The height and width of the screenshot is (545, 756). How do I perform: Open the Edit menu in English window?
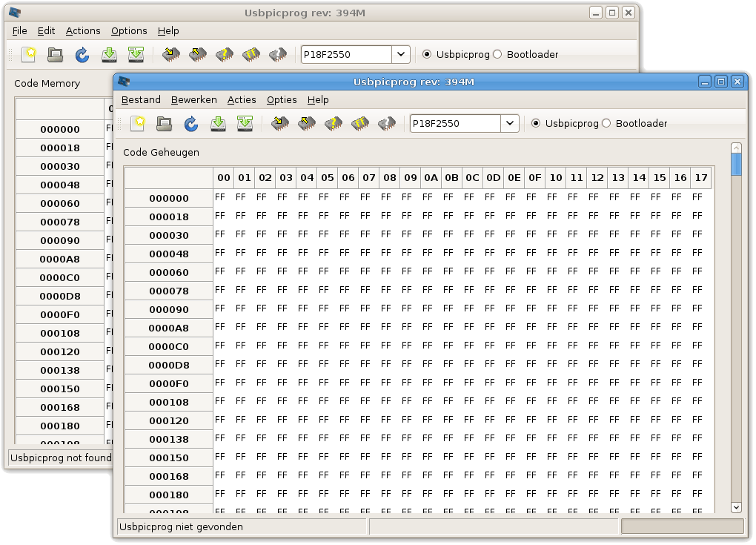(46, 31)
